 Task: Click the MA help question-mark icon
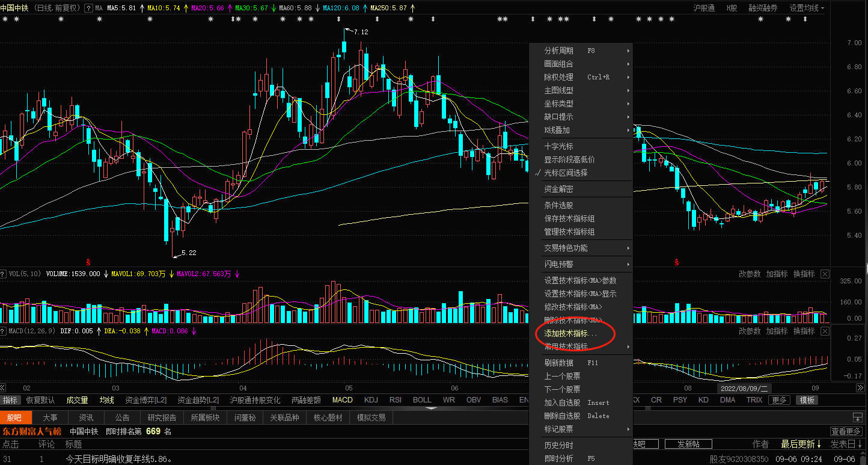tap(88, 8)
